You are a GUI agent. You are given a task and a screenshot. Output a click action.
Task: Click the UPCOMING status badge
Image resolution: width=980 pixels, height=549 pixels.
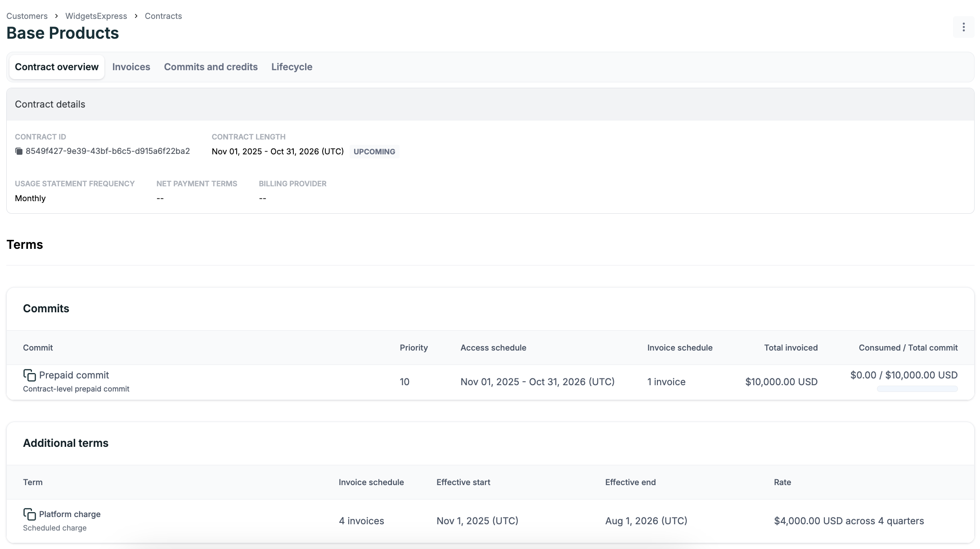pyautogui.click(x=374, y=152)
